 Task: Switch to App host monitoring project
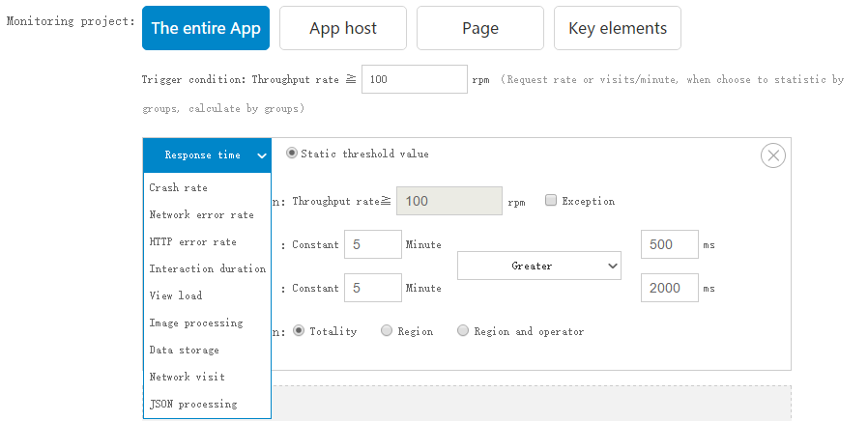coord(343,29)
